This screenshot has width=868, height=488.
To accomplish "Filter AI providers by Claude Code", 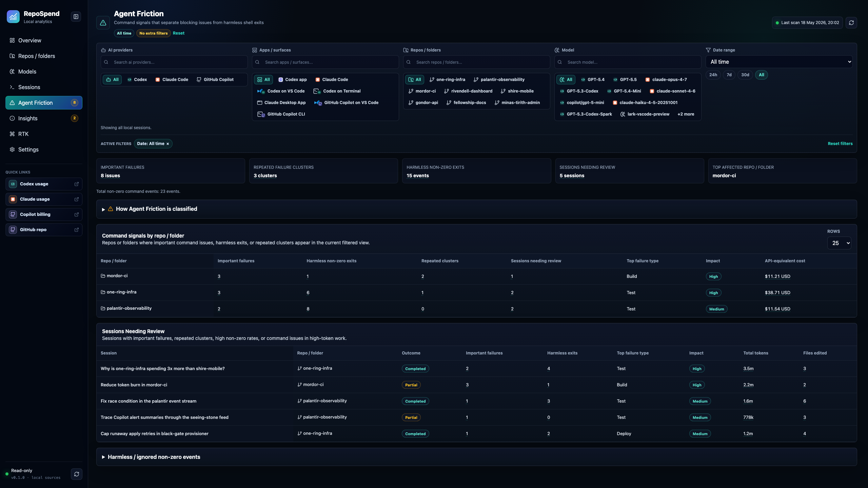I will point(172,80).
